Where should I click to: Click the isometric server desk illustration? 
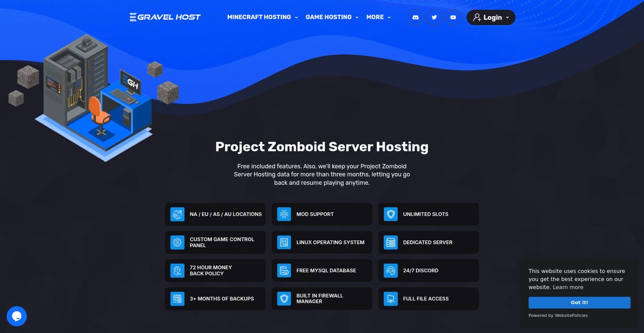[x=93, y=97]
